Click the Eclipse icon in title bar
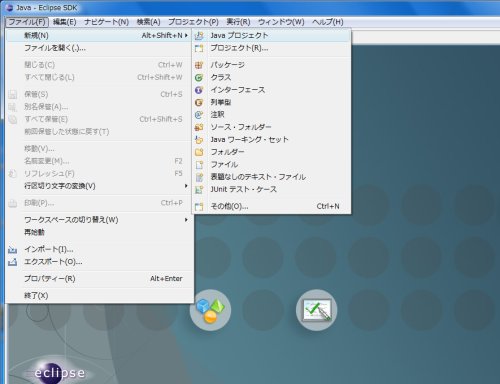The image size is (500, 384). 9,7
